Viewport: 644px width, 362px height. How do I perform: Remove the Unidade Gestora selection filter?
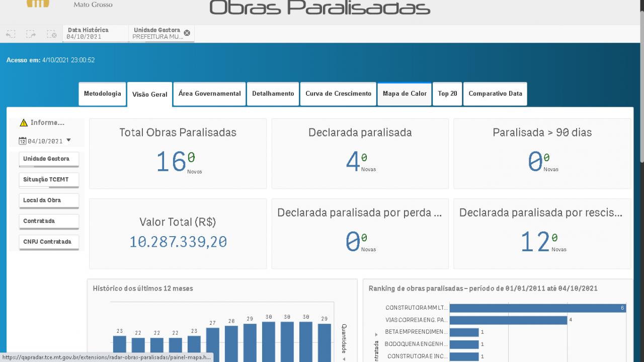tap(187, 33)
